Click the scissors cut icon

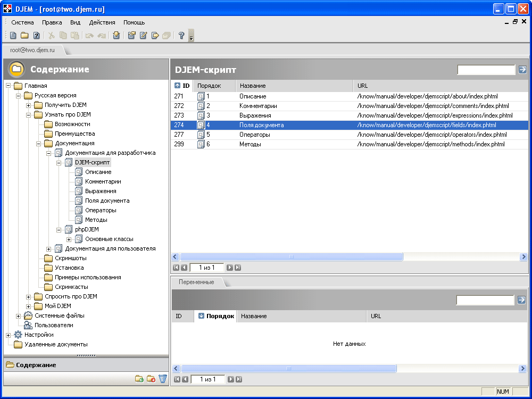51,35
